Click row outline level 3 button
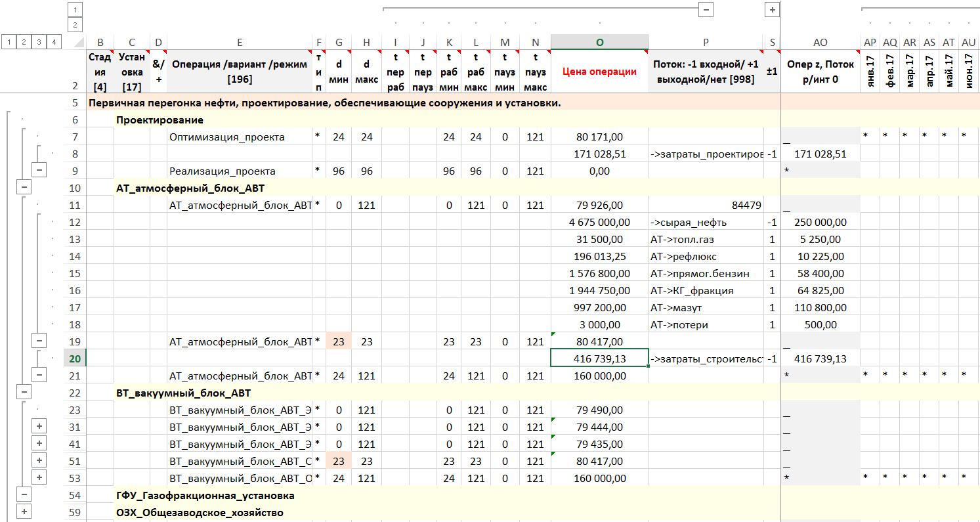The width and height of the screenshot is (980, 522). pos(39,42)
